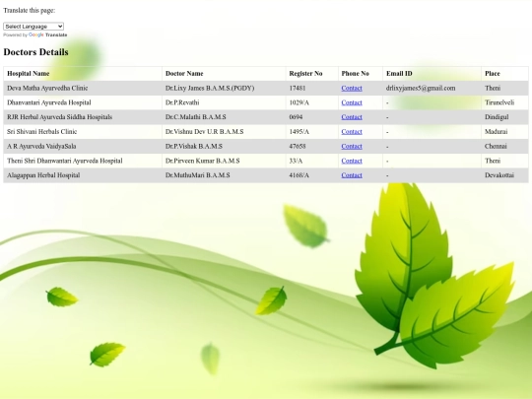Click register number 1029/A
The height and width of the screenshot is (399, 532).
point(299,102)
